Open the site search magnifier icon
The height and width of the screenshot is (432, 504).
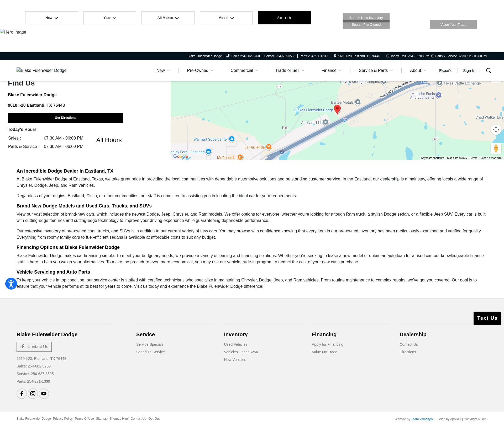[489, 71]
